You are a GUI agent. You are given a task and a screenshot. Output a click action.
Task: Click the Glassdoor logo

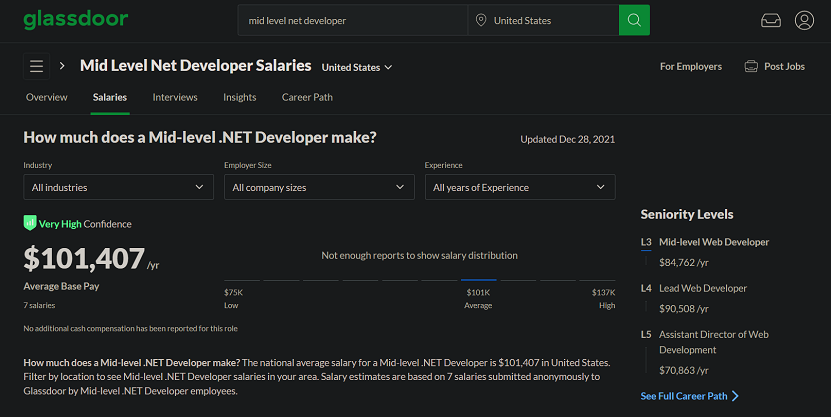tap(76, 20)
